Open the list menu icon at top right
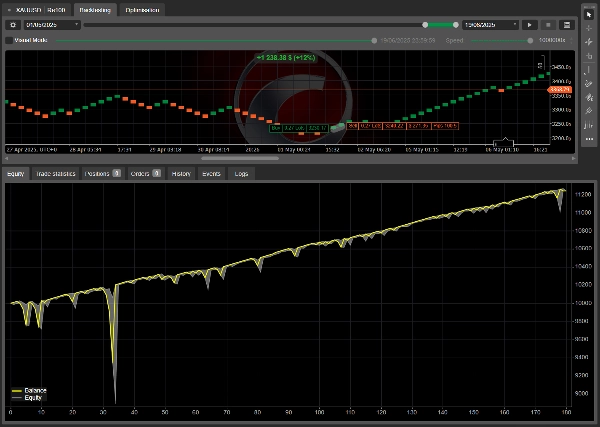The height and width of the screenshot is (427, 600). pos(567,24)
